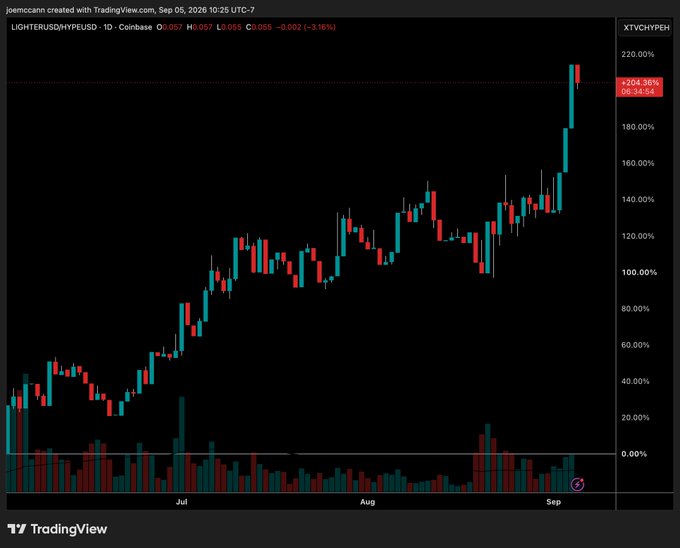Click the purple lightning bolt icon

click(577, 484)
